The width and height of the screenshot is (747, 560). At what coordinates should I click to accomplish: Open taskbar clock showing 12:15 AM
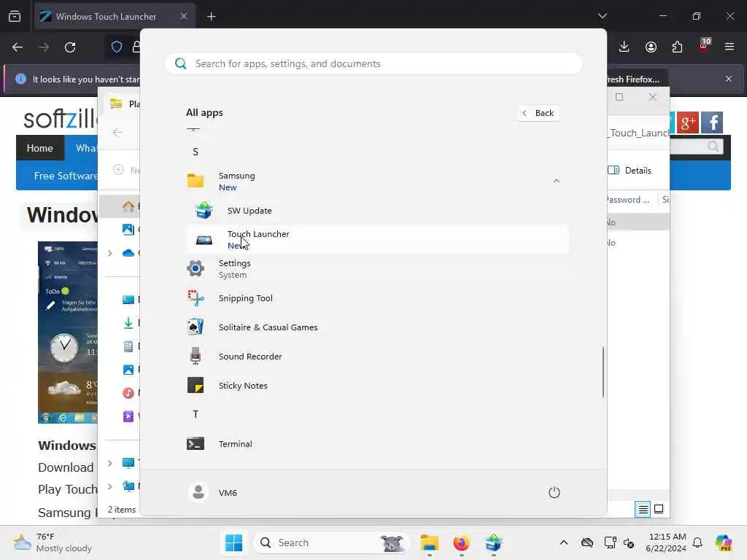(x=667, y=542)
